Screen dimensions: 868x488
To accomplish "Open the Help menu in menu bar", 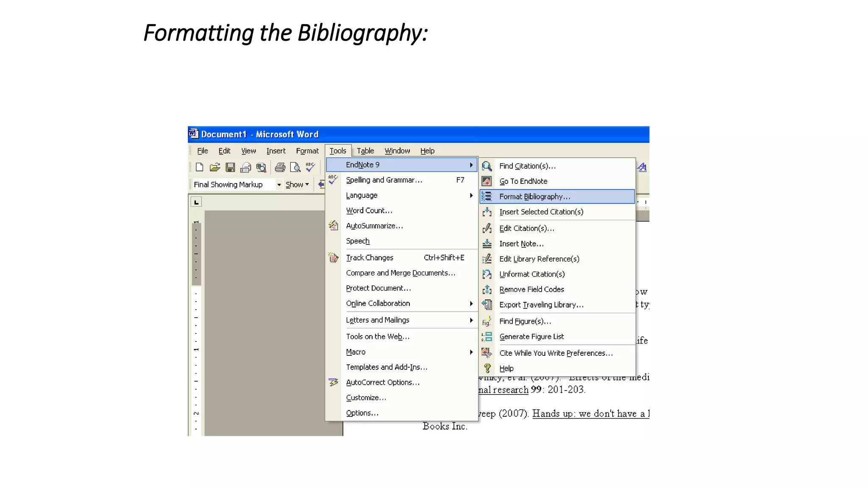I will click(x=427, y=151).
